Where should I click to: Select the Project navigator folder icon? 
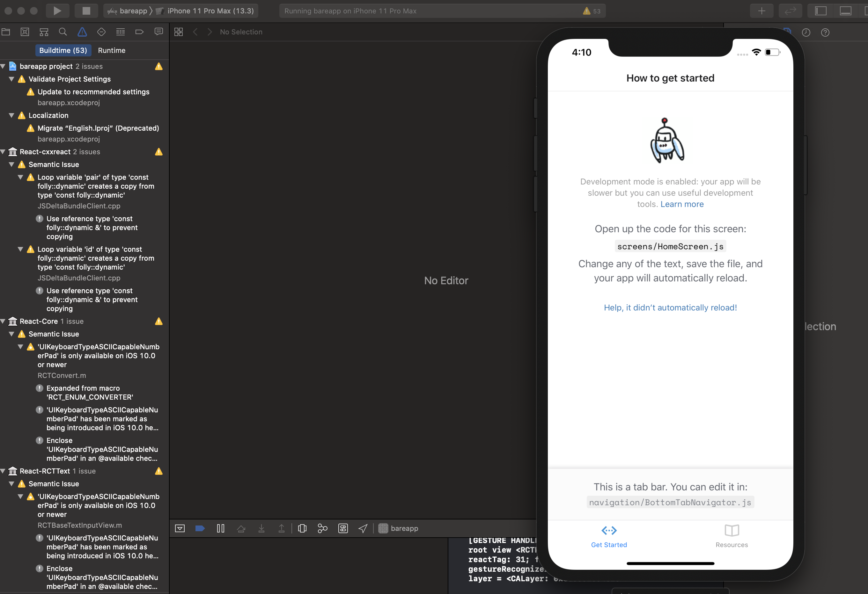coord(6,32)
